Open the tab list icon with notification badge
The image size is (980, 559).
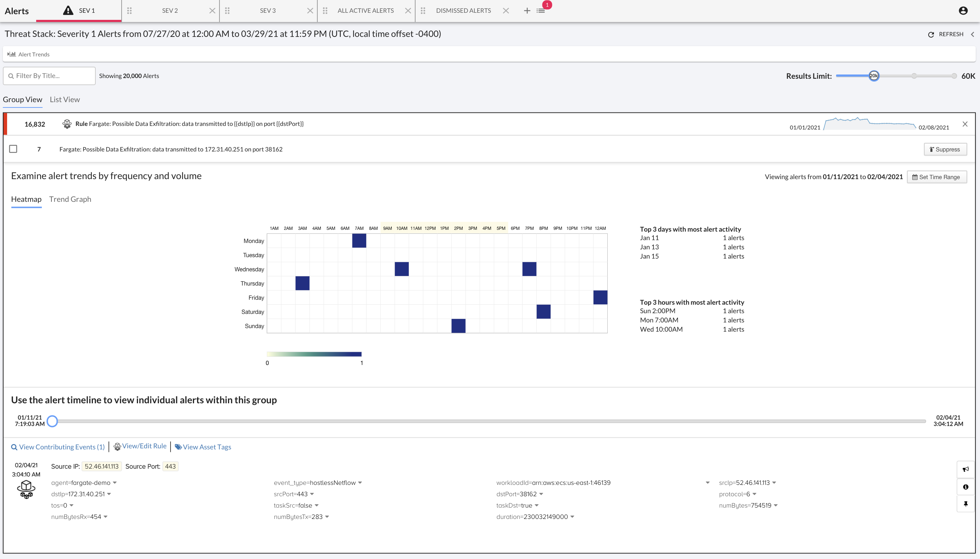[541, 11]
